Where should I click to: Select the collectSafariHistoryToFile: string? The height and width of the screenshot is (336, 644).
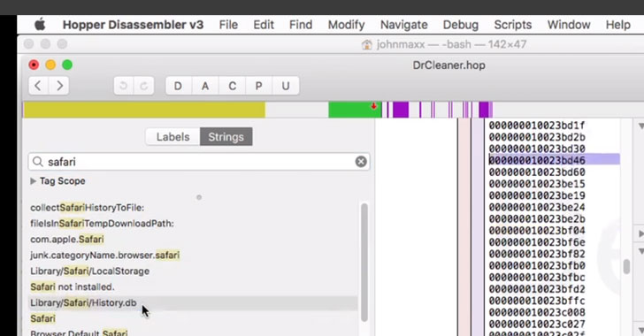tap(87, 208)
